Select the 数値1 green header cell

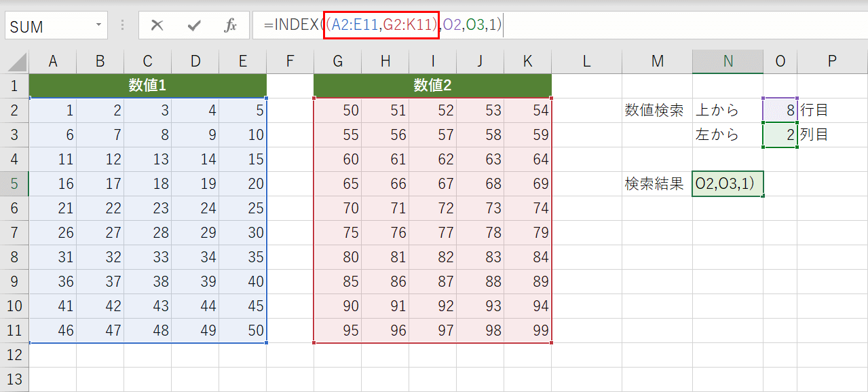(147, 86)
